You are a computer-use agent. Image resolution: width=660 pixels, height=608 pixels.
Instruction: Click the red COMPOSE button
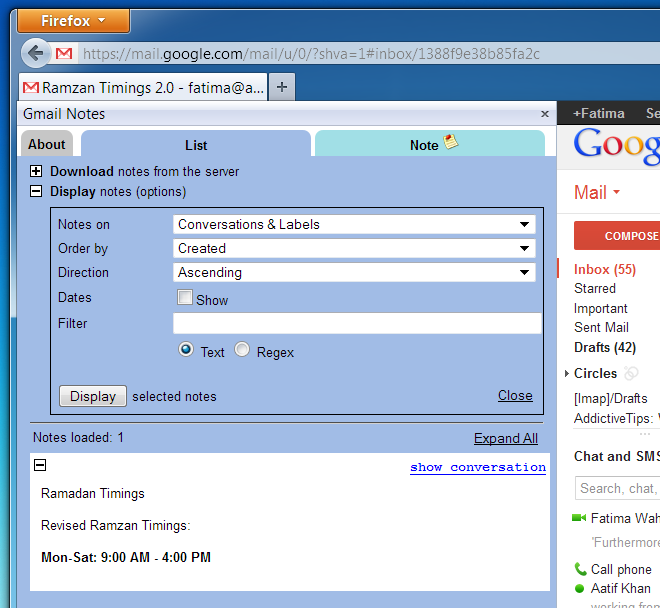pos(617,235)
